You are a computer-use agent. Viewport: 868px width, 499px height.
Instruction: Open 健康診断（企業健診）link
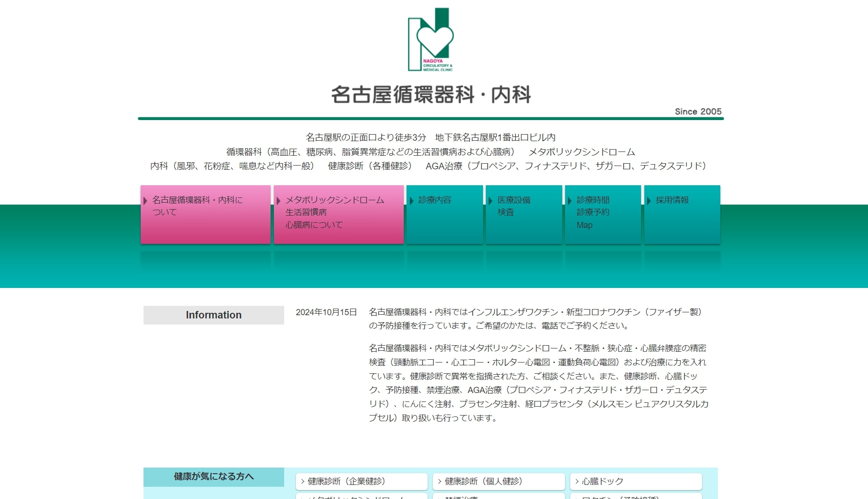[362, 482]
